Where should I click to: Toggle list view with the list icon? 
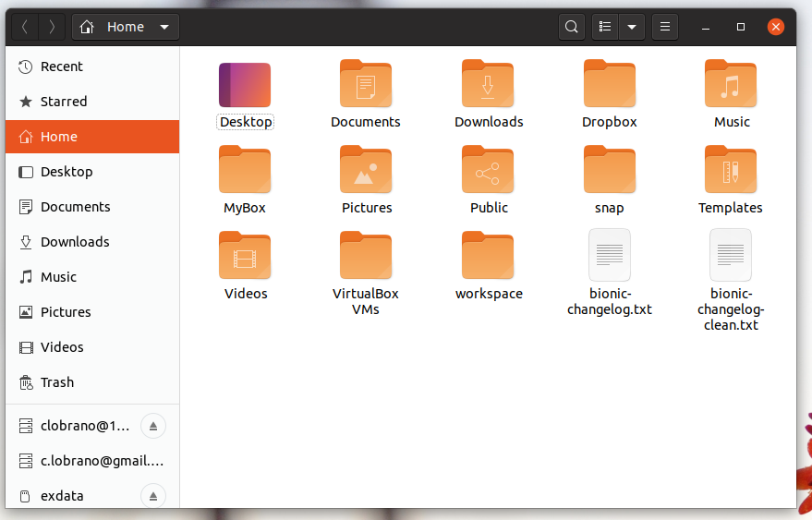605,27
